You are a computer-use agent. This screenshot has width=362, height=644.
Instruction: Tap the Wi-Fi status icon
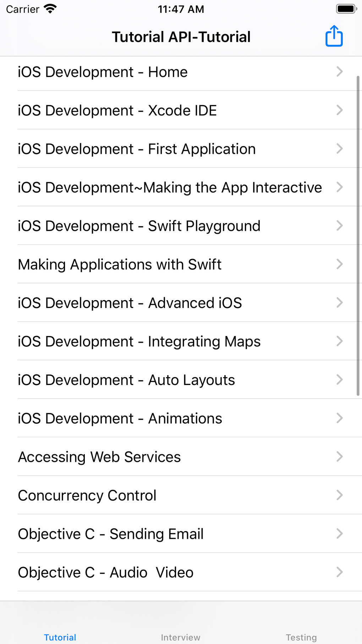pyautogui.click(x=50, y=9)
